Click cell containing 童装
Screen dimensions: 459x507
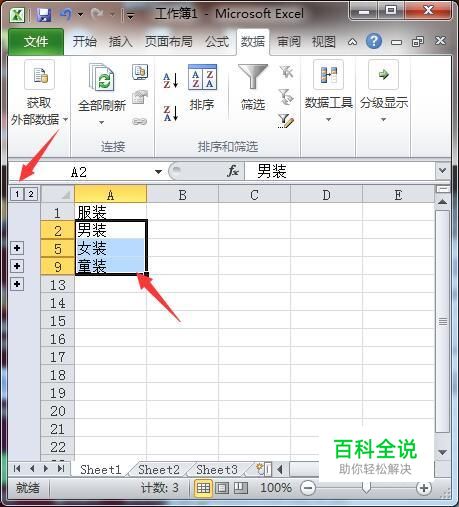(x=111, y=266)
